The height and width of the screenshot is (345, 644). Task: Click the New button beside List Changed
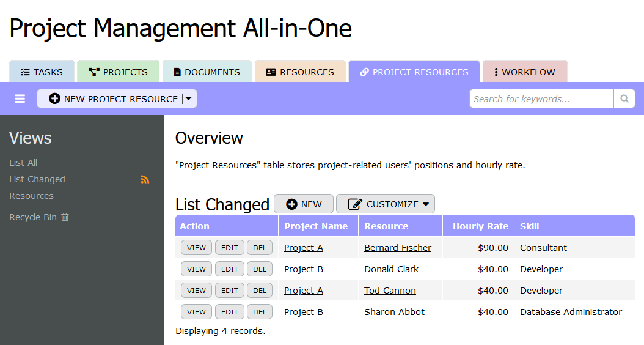304,204
